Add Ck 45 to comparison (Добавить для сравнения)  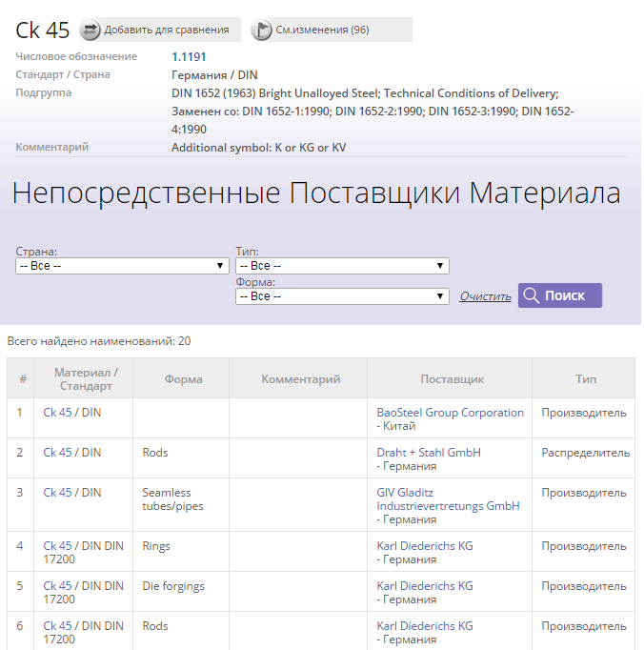click(160, 30)
